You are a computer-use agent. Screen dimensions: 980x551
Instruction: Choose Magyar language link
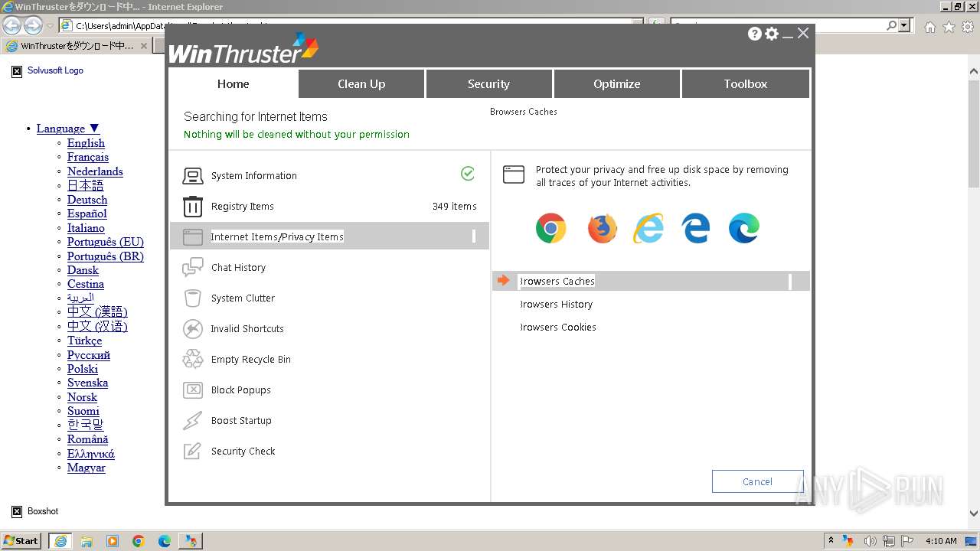pyautogui.click(x=87, y=468)
